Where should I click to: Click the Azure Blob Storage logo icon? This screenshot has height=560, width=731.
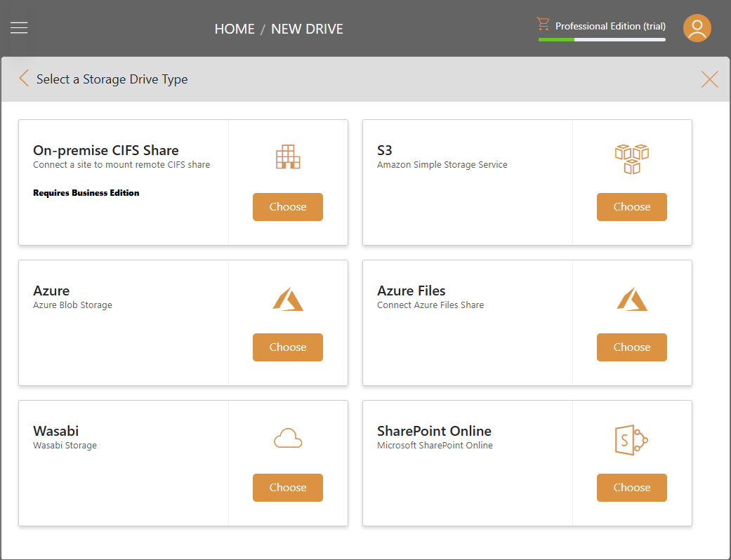tap(288, 299)
